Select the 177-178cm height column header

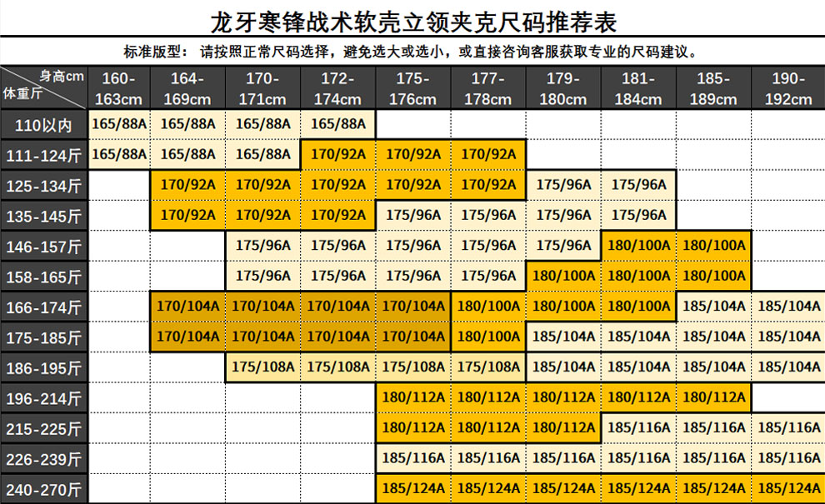point(488,87)
